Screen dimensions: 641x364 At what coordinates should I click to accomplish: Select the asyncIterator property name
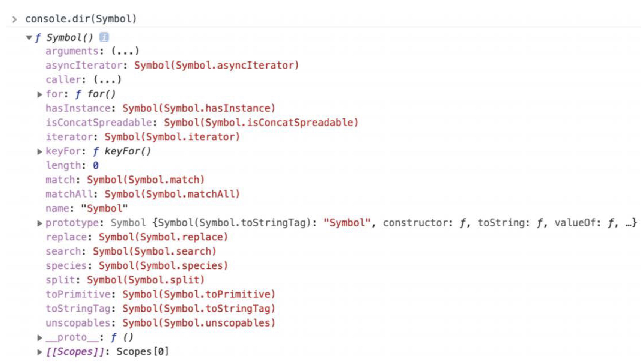[x=84, y=66]
